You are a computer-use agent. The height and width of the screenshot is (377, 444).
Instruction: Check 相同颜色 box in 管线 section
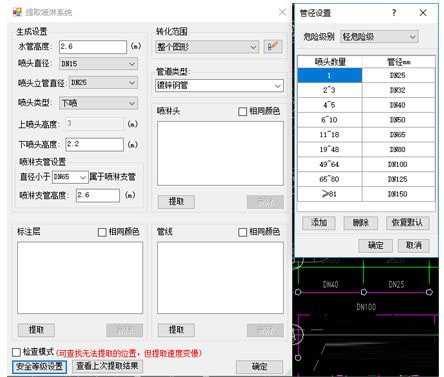(243, 232)
